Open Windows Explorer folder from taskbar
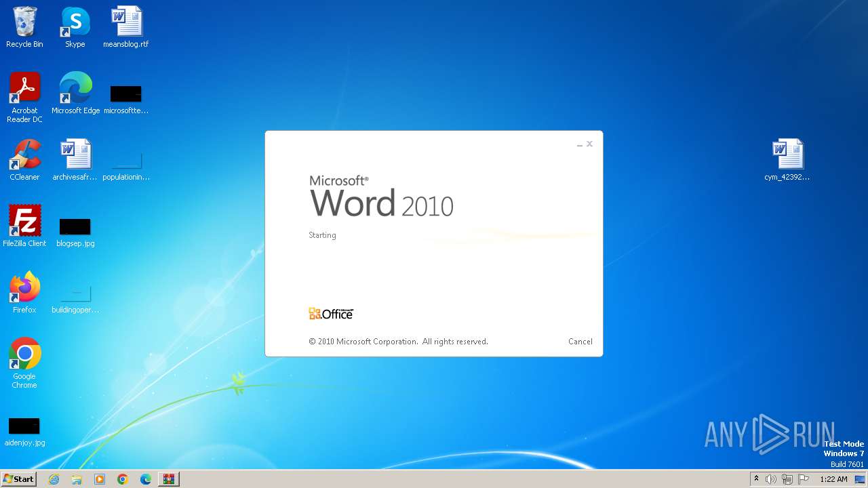 pyautogui.click(x=77, y=479)
